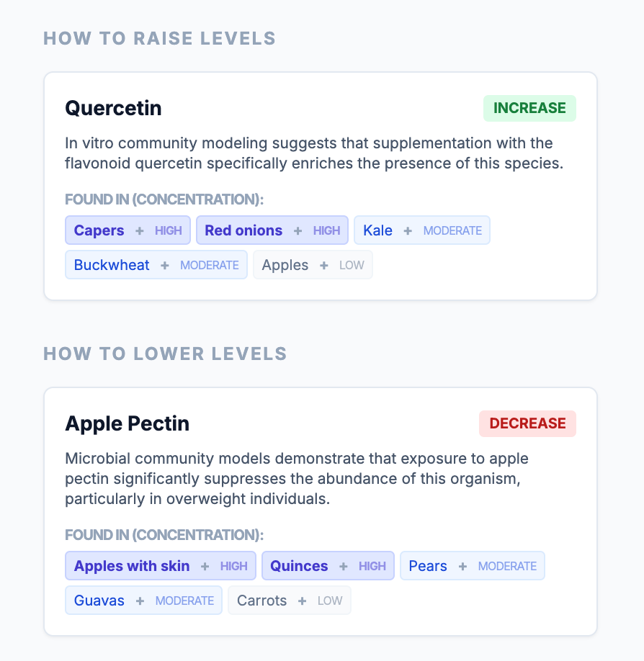Click the Quercetin description text

pyautogui.click(x=313, y=153)
